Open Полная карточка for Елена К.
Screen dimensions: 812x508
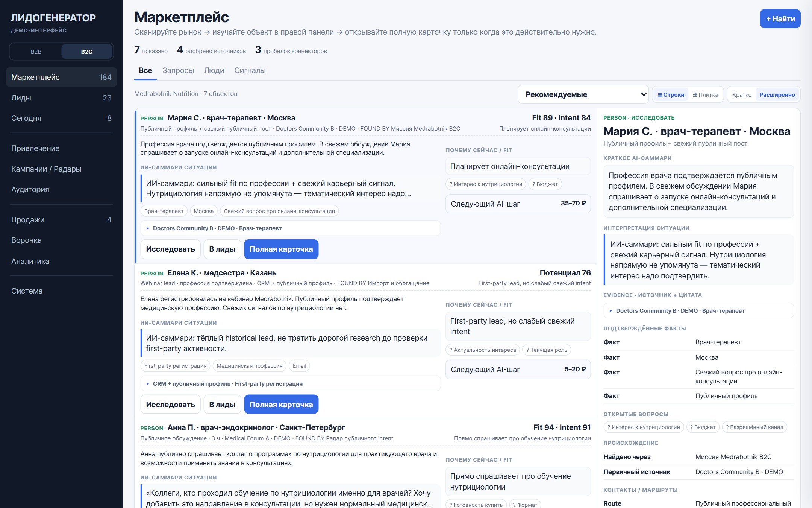pyautogui.click(x=281, y=405)
